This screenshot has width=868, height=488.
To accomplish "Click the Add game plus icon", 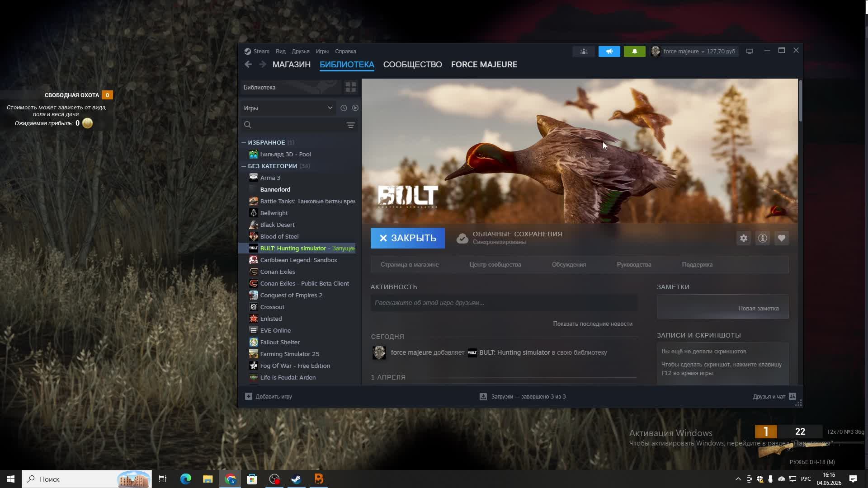I will tap(248, 396).
